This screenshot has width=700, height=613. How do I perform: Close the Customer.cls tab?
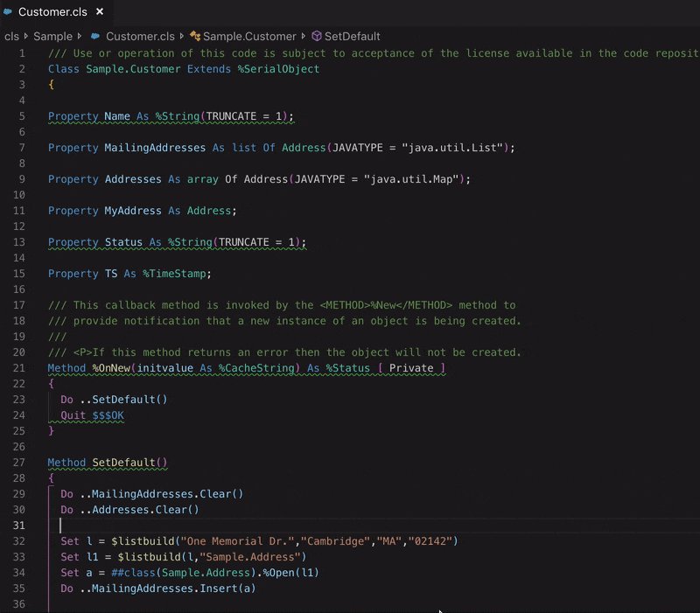tap(100, 11)
